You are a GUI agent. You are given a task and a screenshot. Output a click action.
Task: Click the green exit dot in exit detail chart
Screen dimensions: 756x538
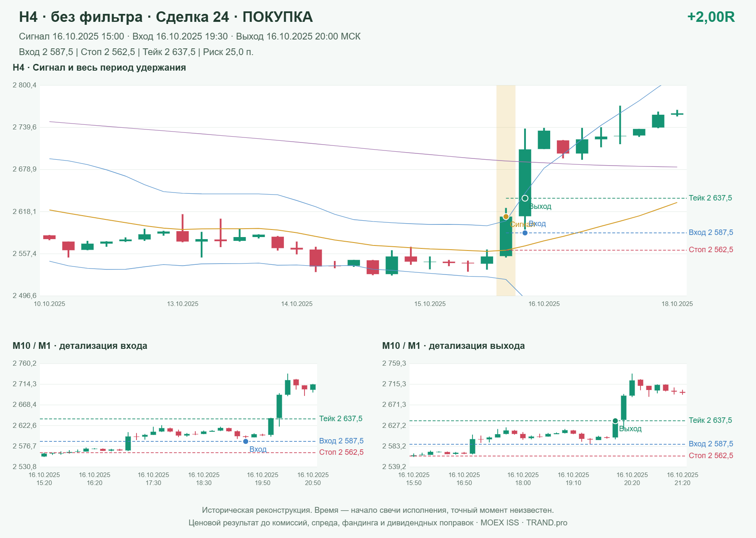pyautogui.click(x=615, y=421)
